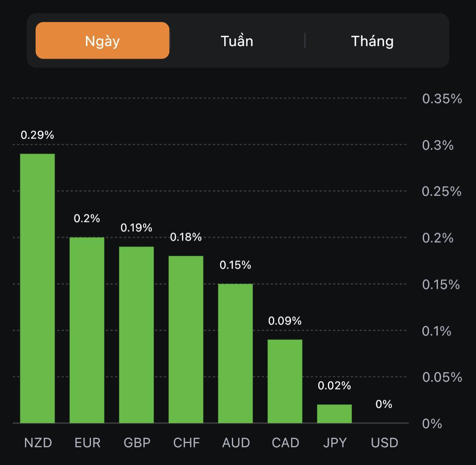This screenshot has width=476, height=465.
Task: Switch to the Tuần tab
Action: point(237,41)
